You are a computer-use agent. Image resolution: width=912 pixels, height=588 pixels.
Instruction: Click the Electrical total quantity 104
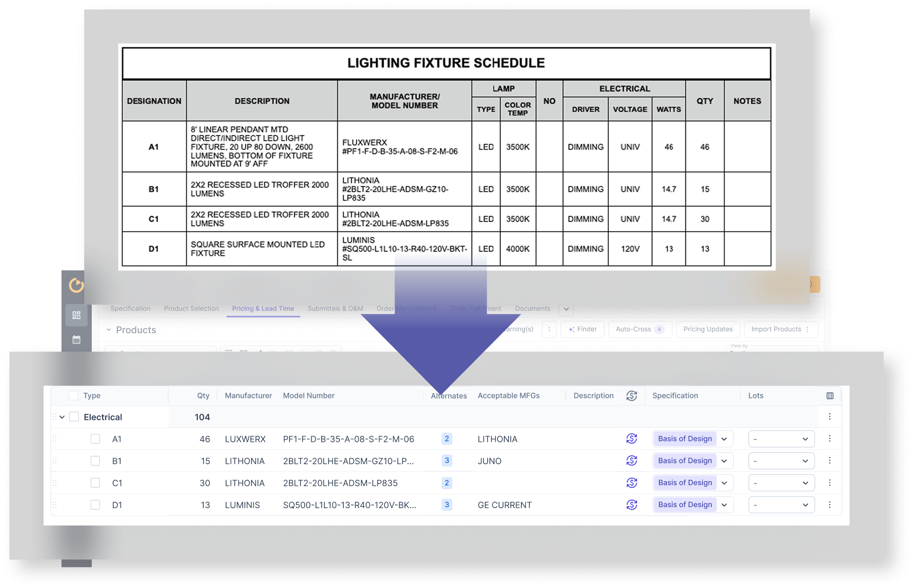pyautogui.click(x=202, y=417)
